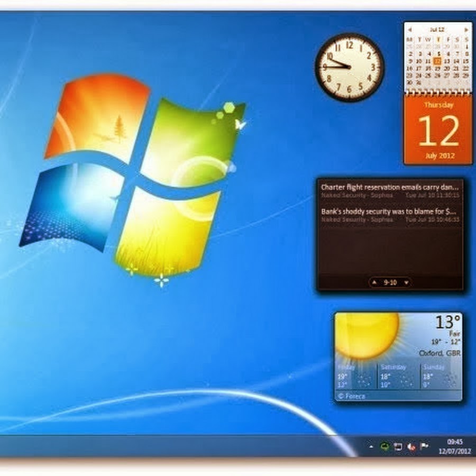Open the network icon in system tray
The height and width of the screenshot is (476, 476).
(398, 446)
